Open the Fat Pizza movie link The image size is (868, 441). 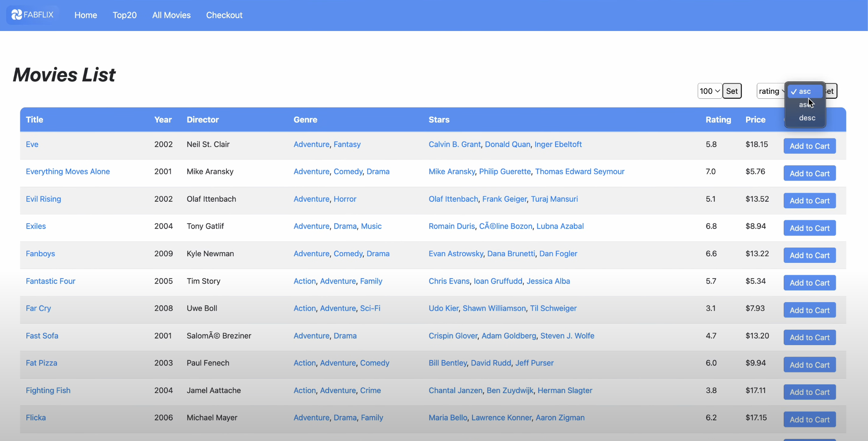[41, 363]
